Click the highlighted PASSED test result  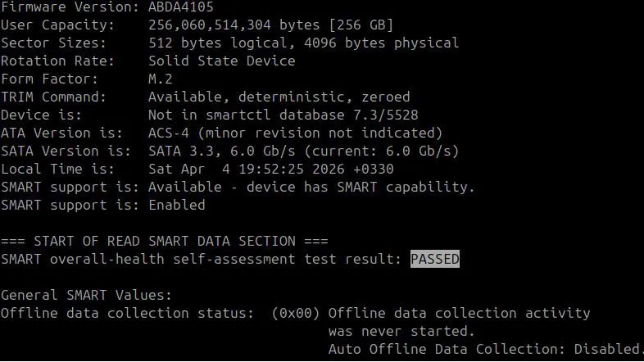tap(435, 259)
